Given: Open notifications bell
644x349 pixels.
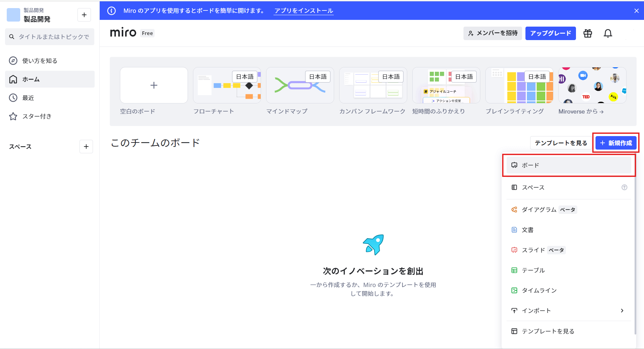Looking at the screenshot, I should [x=608, y=33].
